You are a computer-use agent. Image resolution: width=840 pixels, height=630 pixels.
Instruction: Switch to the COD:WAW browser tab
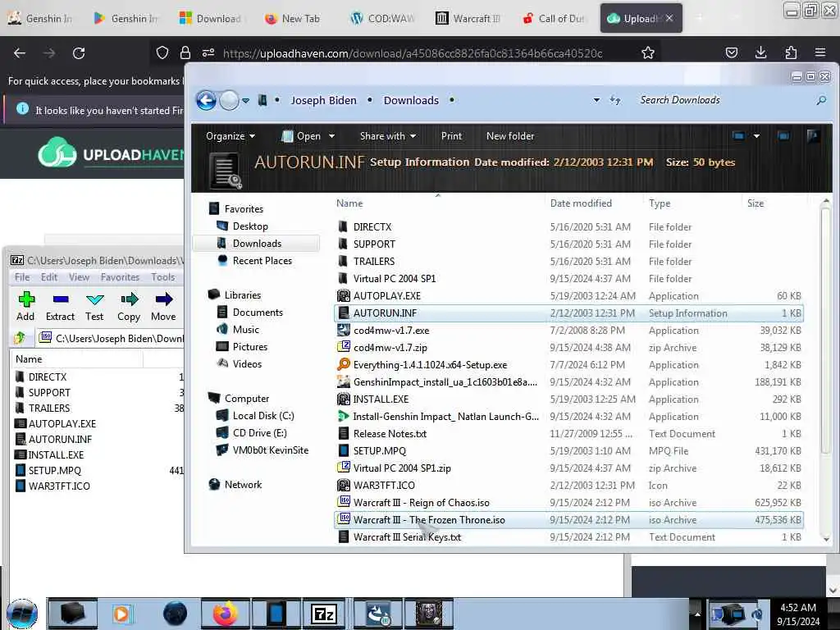click(x=383, y=18)
